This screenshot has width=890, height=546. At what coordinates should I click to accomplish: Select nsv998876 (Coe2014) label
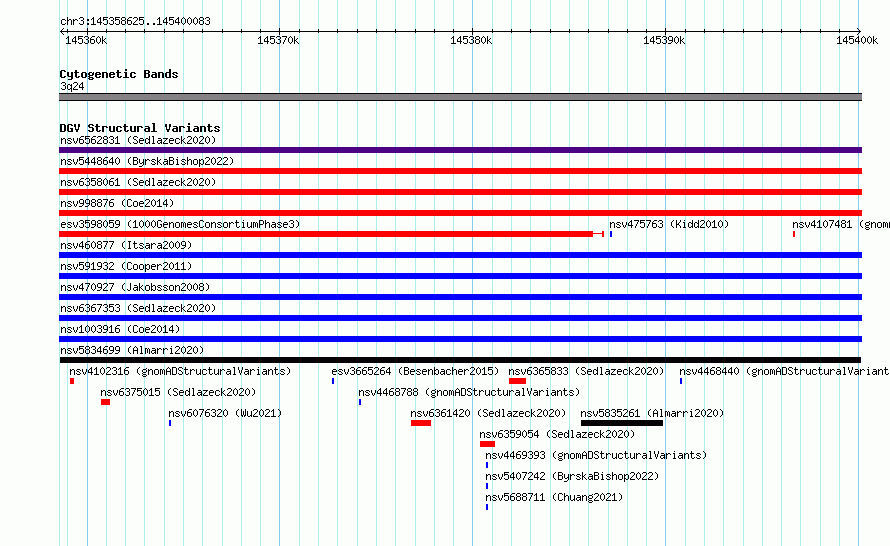pyautogui.click(x=117, y=203)
